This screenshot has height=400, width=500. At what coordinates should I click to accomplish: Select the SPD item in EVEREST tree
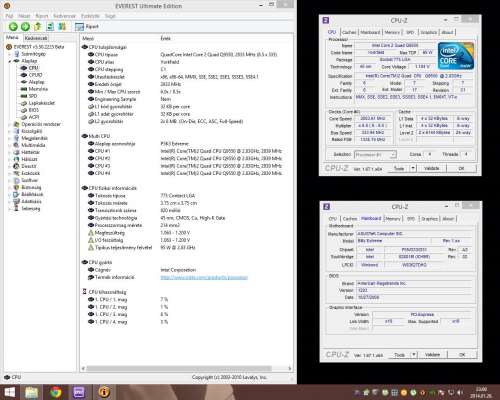click(x=33, y=96)
